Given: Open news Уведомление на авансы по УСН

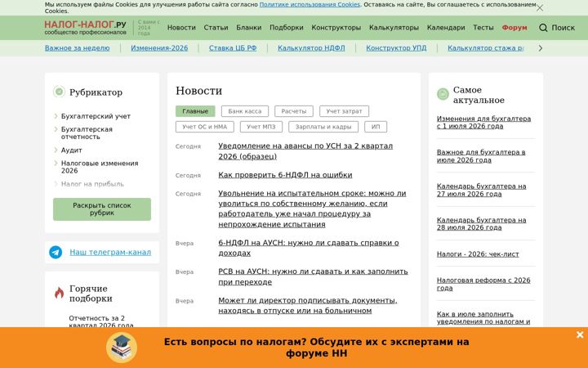Looking at the screenshot, I should point(305,151).
